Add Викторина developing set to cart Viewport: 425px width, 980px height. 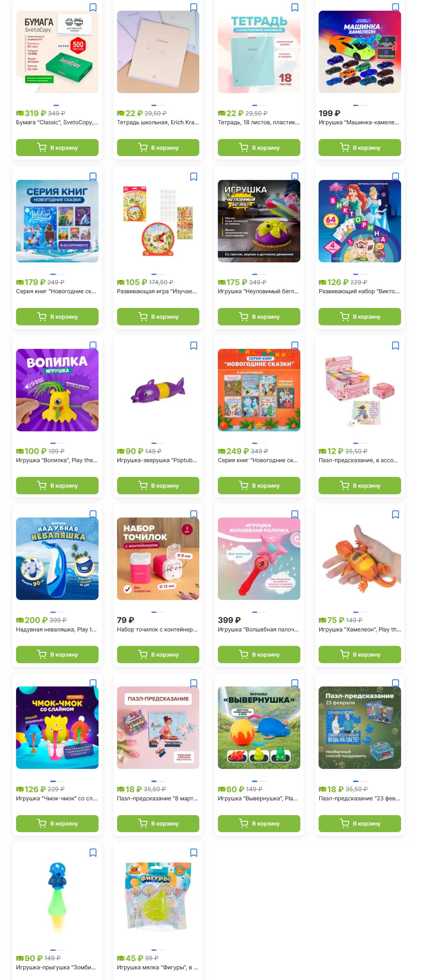click(360, 316)
